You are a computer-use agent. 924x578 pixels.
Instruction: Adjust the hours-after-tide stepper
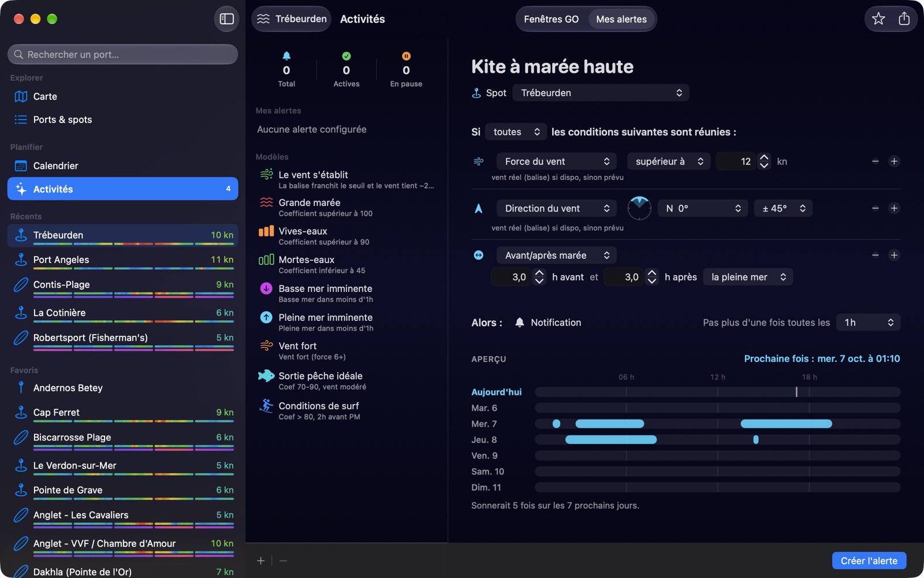coord(651,277)
